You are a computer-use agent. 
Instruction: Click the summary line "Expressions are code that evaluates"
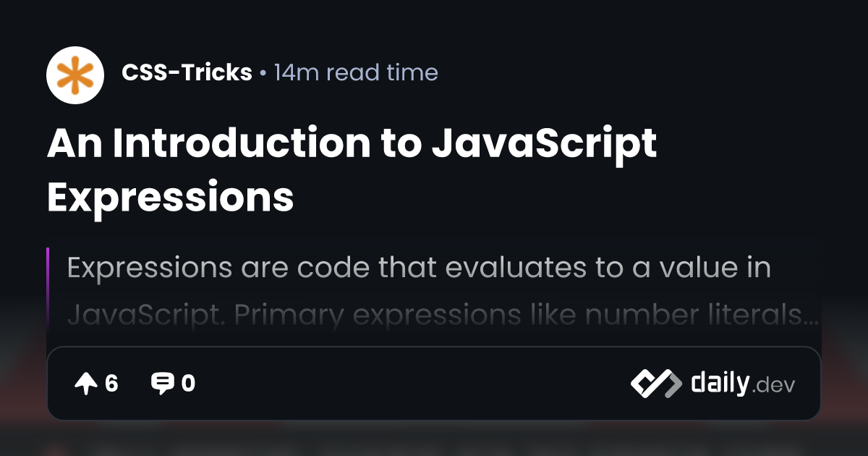pyautogui.click(x=418, y=268)
